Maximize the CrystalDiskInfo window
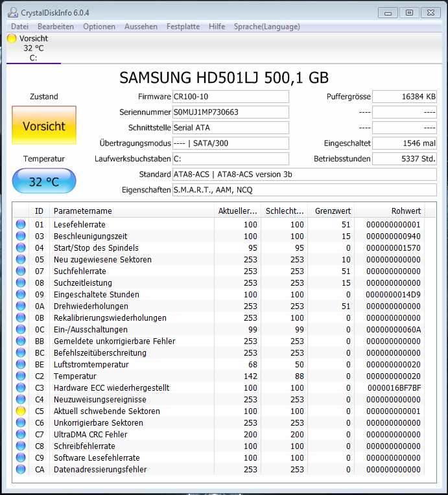Image resolution: width=448 pixels, height=495 pixels. coord(409,13)
